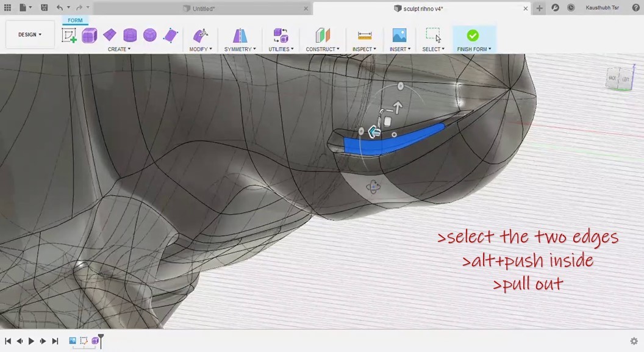Select the canvas image timeline feature
This screenshot has width=644, height=352.
(x=73, y=340)
